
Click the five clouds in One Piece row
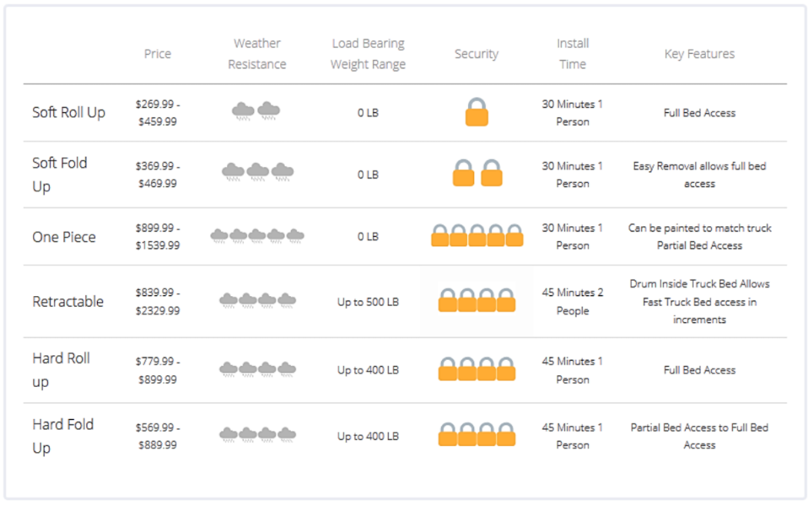click(257, 236)
